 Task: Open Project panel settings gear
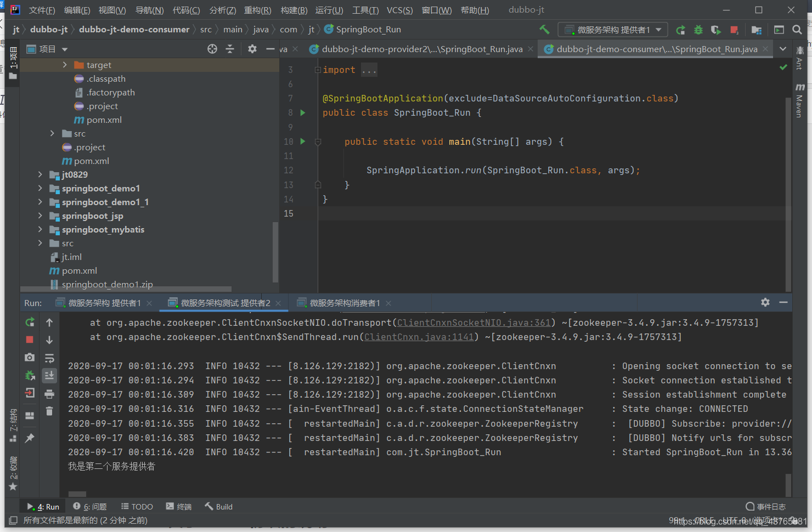coord(252,49)
